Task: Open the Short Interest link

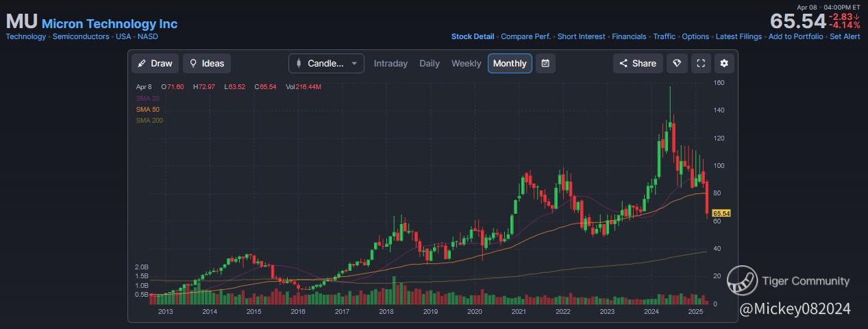Action: [582, 36]
